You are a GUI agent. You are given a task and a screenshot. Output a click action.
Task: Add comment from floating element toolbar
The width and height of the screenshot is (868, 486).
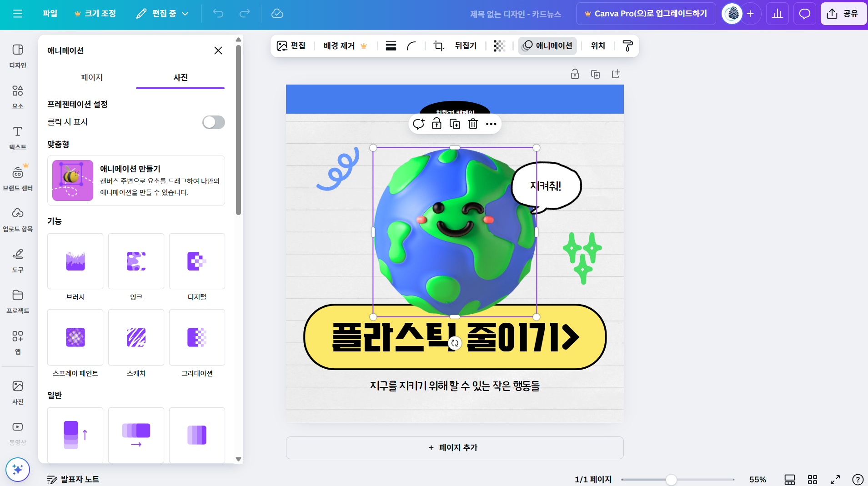point(419,124)
